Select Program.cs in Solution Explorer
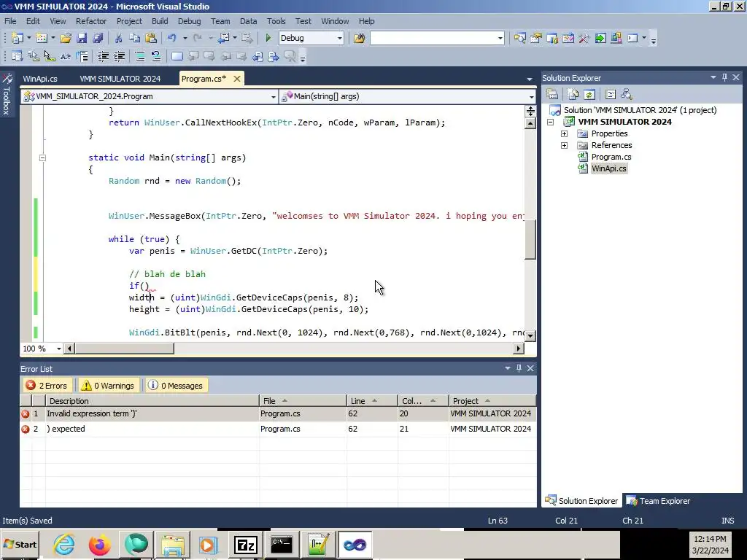Image resolution: width=747 pixels, height=560 pixels. click(x=611, y=157)
